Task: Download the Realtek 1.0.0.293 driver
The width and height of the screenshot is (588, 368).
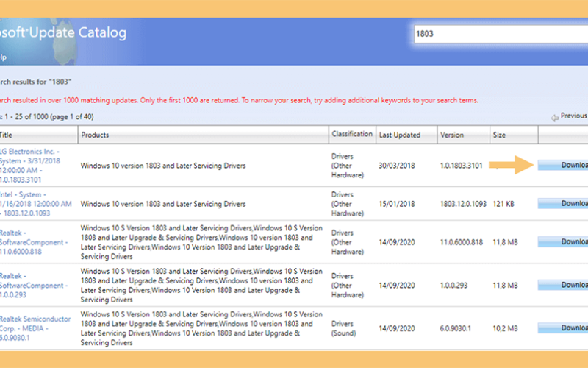Action: [x=563, y=285]
